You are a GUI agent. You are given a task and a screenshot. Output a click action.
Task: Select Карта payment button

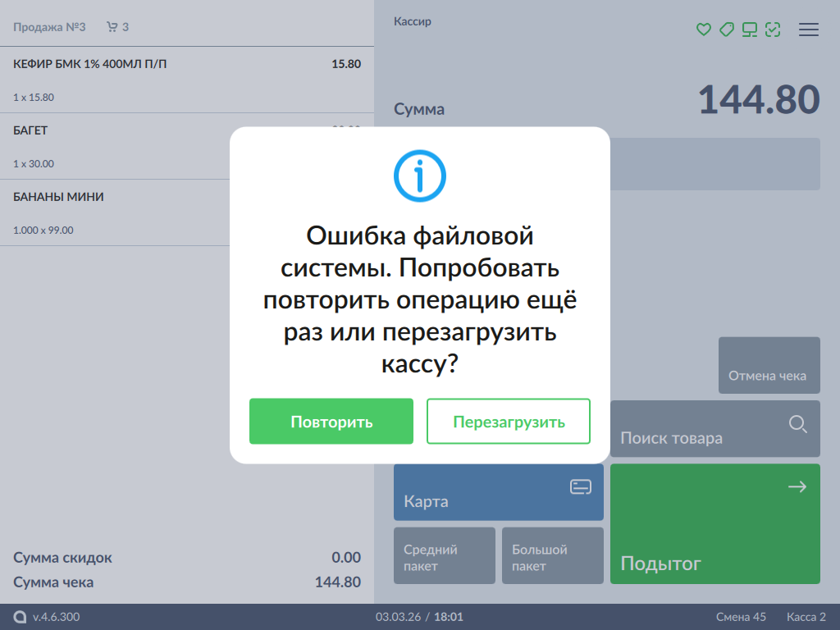tap(498, 492)
